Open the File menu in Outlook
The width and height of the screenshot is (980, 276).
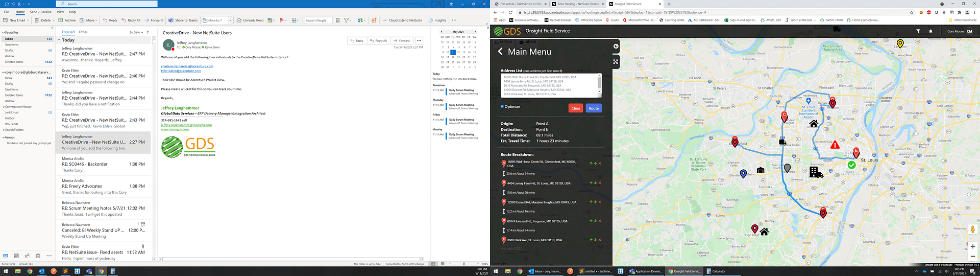(x=6, y=12)
